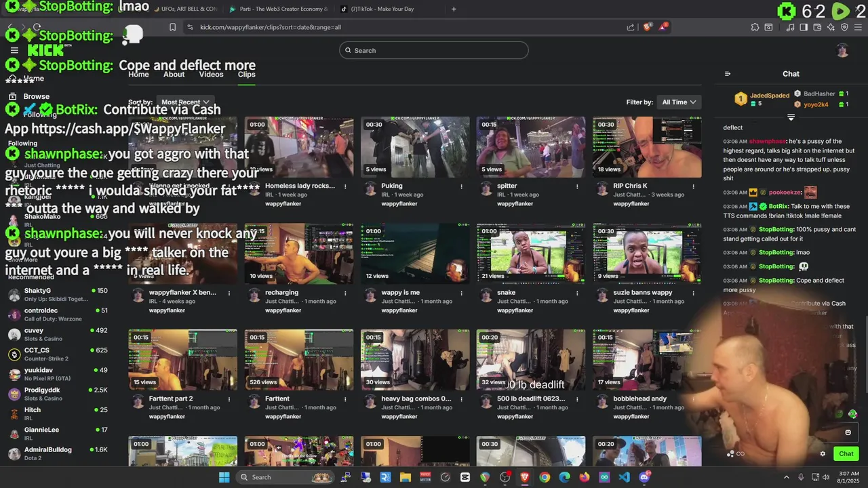
Task: Open options menu for bobblehead andy clip
Action: tap(693, 399)
